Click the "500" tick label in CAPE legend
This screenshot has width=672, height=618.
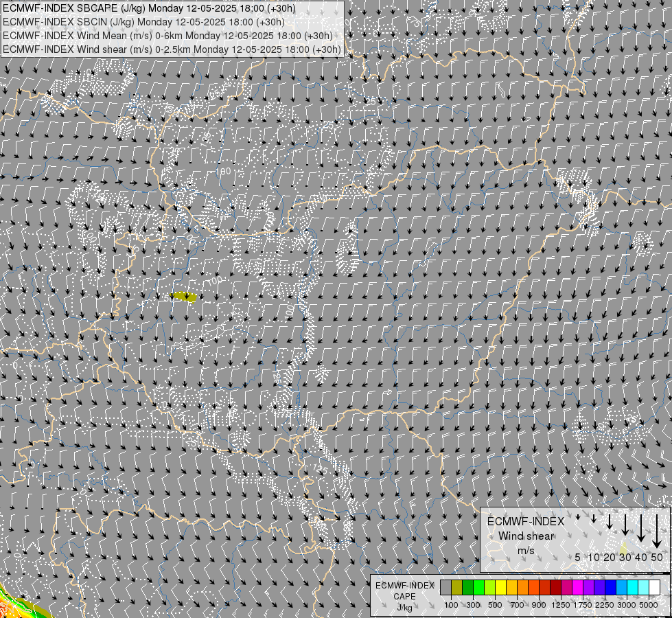(x=495, y=605)
